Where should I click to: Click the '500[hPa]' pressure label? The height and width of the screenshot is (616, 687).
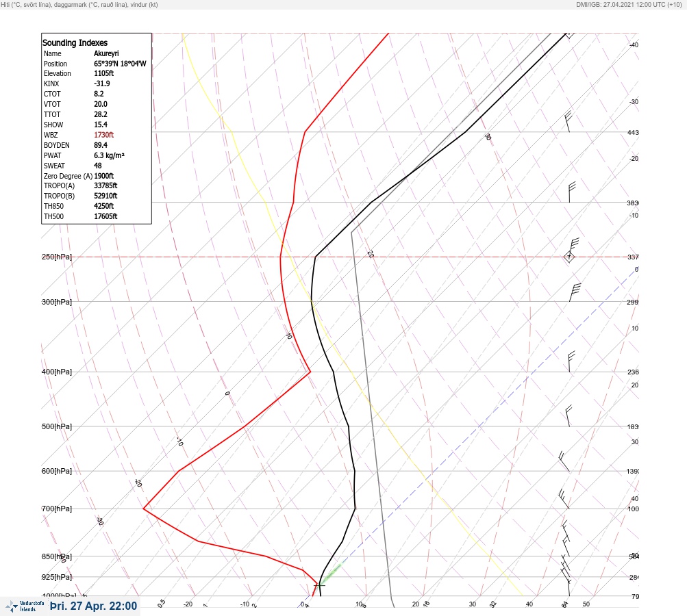[57, 426]
